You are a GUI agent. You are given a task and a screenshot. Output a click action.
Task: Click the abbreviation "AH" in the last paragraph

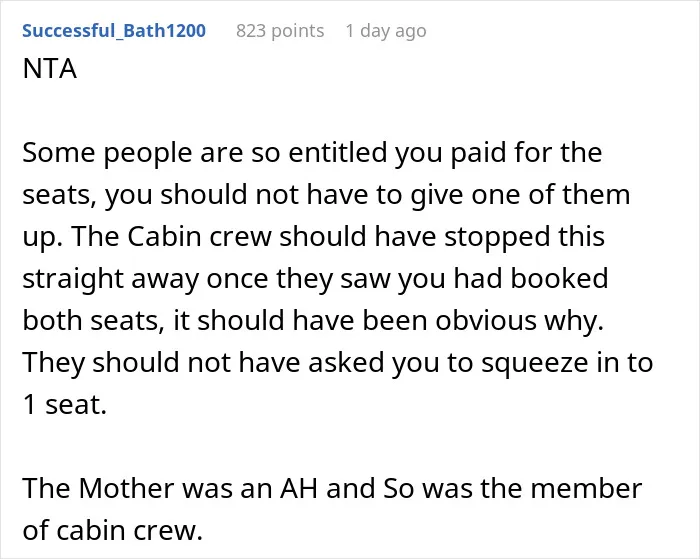pos(299,488)
